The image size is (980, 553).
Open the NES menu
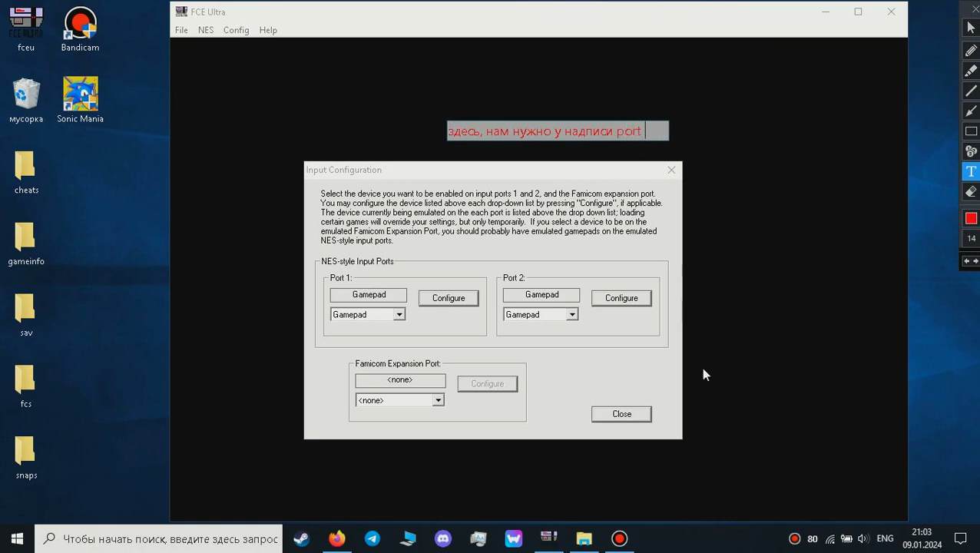[206, 30]
